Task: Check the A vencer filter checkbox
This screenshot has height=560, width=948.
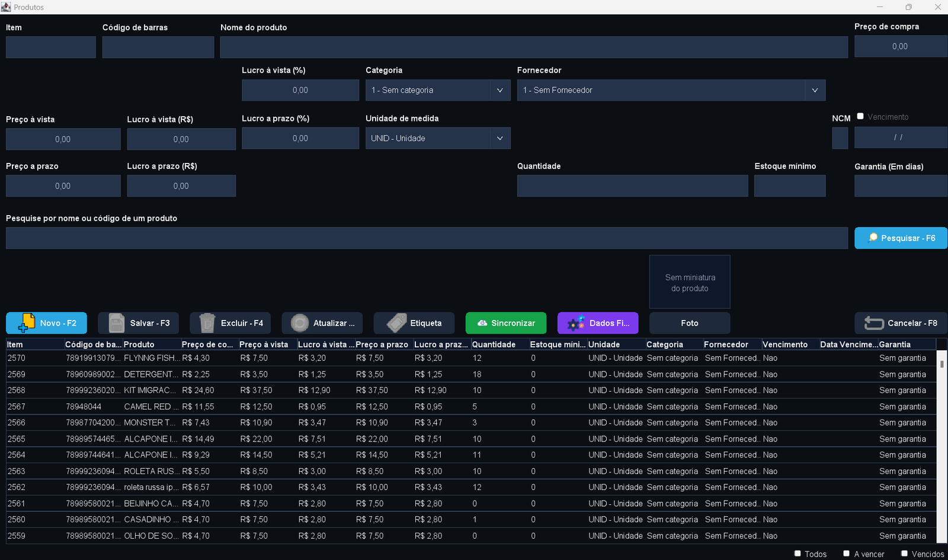Action: pos(846,553)
